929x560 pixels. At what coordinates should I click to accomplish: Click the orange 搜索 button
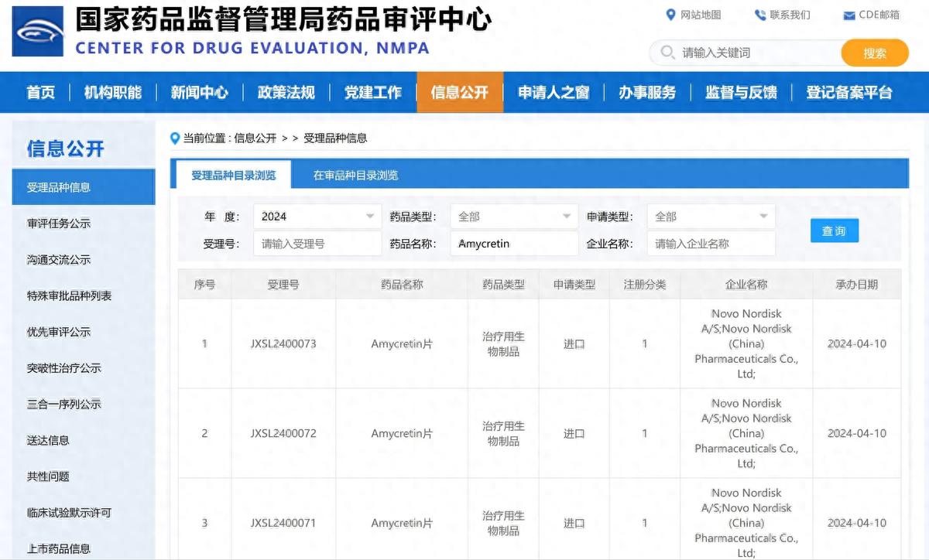874,53
